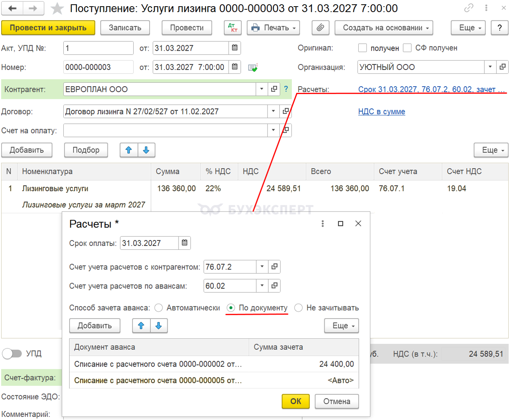511x420 pixels.
Task: Check the Оригинал получен checkbox
Action: coord(363,48)
